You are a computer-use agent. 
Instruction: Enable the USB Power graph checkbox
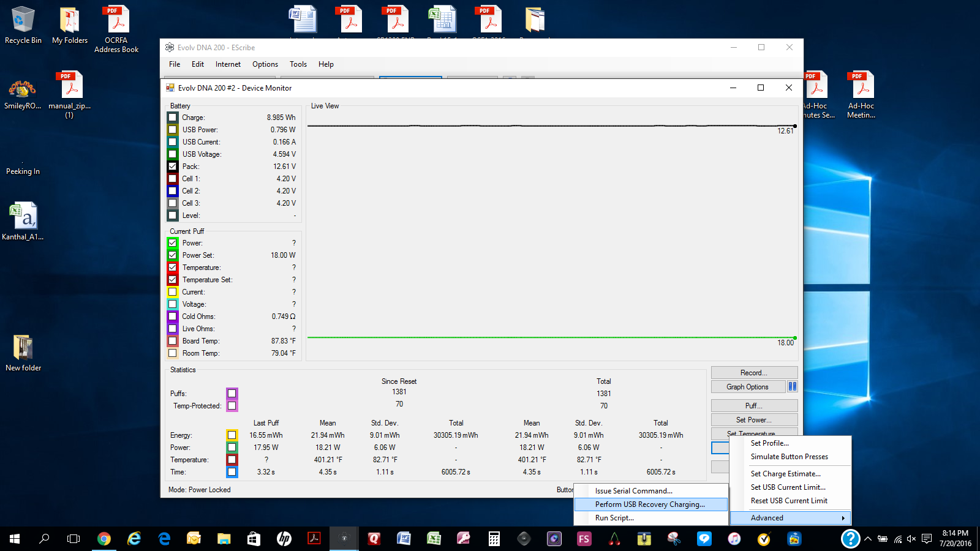point(173,130)
